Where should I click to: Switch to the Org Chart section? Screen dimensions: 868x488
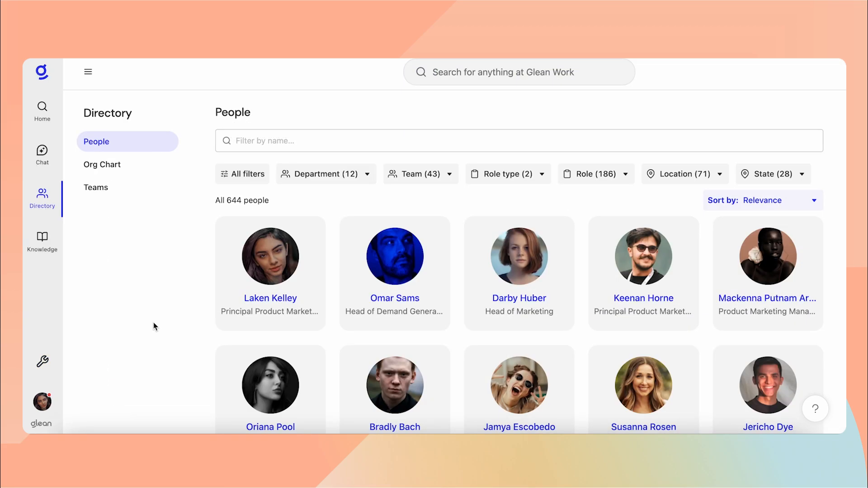click(x=102, y=164)
